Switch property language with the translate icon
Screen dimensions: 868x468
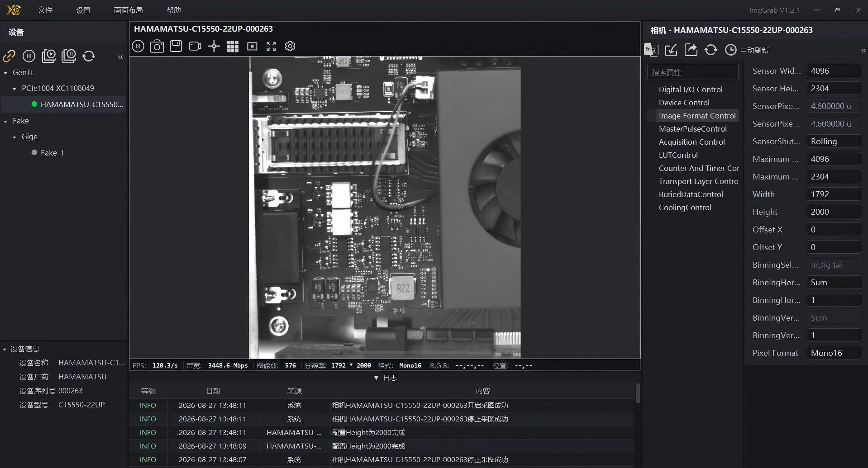[x=651, y=50]
